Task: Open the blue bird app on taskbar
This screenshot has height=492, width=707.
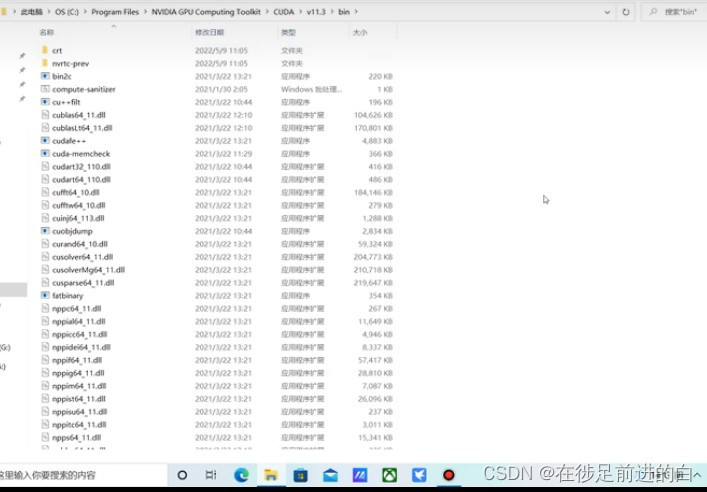Action: click(x=419, y=475)
